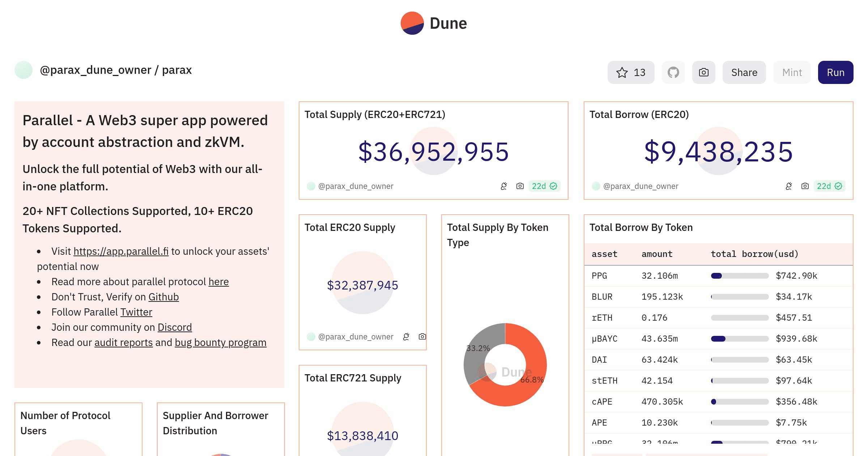Star the parax dashboard
The width and height of the screenshot is (868, 456).
pos(631,72)
